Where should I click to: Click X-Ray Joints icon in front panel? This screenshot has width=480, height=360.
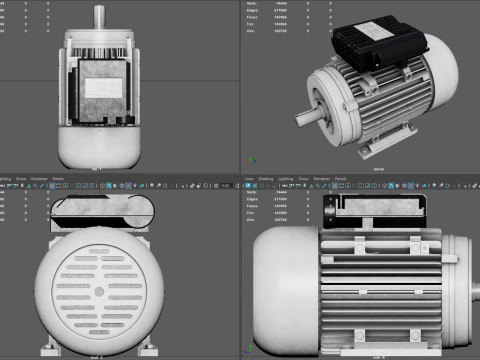206,186
